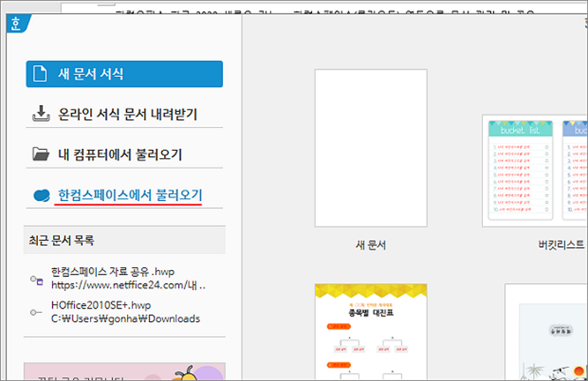The height and width of the screenshot is (381, 588).
Task: Open recent file 한컴스페이스 자료 공유 .hwp
Action: point(113,272)
